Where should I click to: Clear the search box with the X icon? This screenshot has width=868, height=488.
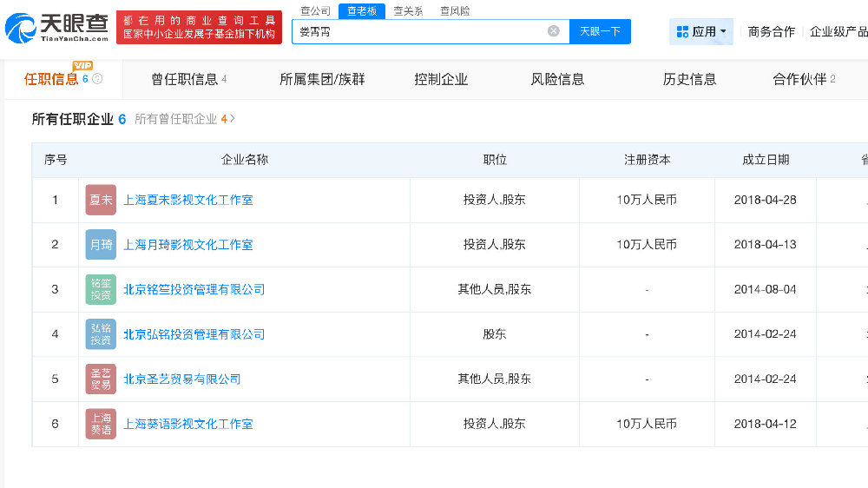coord(553,31)
